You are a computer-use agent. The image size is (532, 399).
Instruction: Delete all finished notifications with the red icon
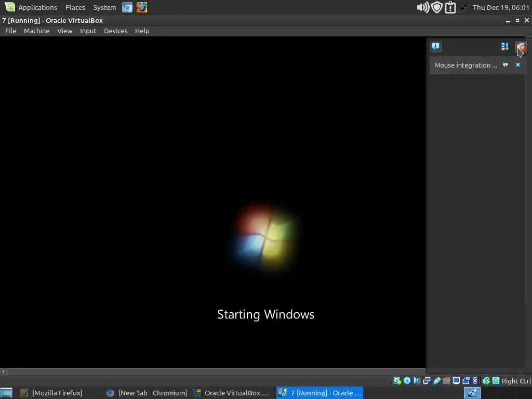pos(521,46)
